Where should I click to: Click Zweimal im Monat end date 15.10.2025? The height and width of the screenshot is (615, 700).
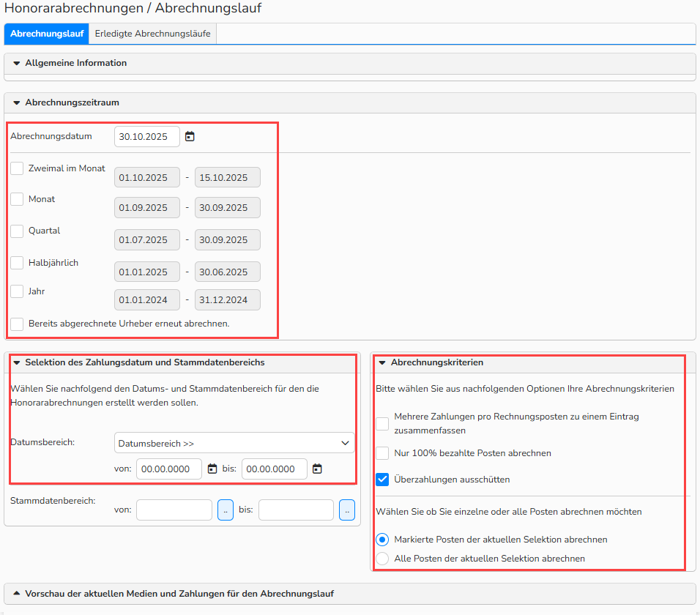[x=228, y=178]
